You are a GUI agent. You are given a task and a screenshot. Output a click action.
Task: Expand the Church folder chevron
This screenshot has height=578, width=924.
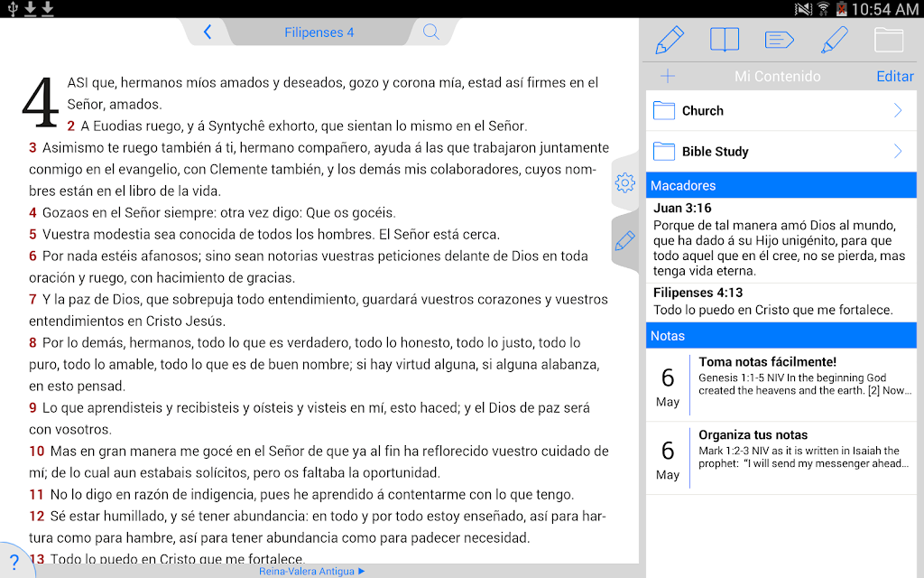pyautogui.click(x=898, y=110)
